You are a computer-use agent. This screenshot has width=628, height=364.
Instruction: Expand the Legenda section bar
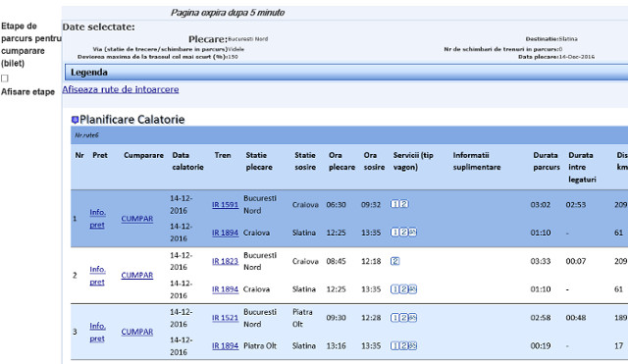coord(346,73)
